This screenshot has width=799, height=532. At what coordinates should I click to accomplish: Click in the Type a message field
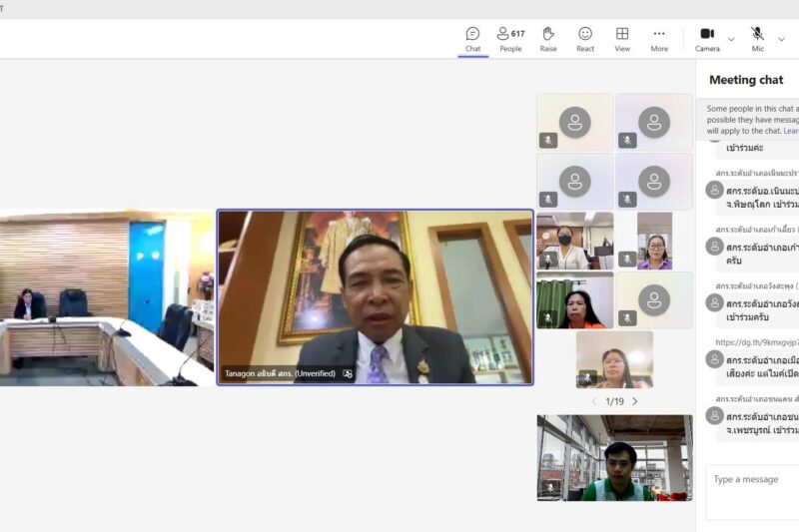(752, 492)
